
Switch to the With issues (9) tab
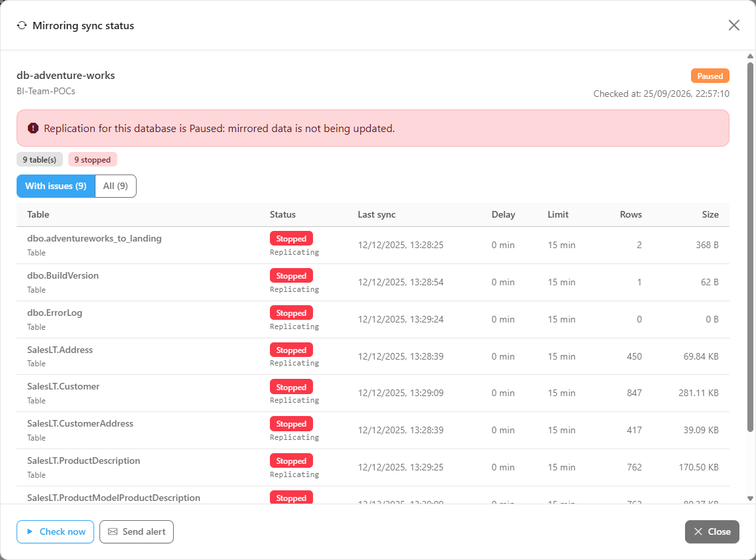pyautogui.click(x=56, y=186)
